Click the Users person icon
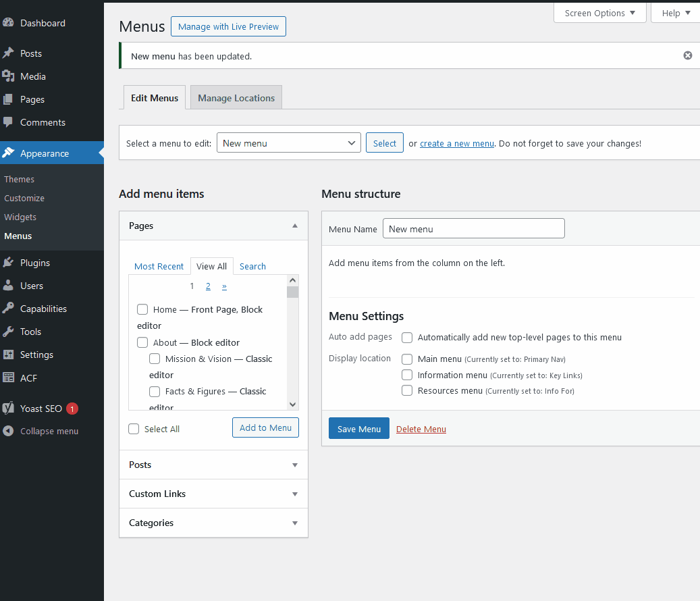700x601 pixels. pyautogui.click(x=8, y=286)
